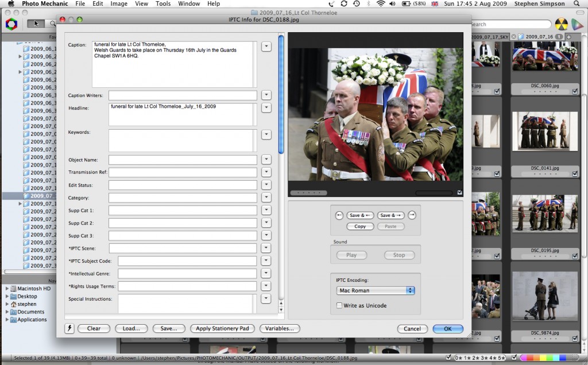Click the Time Machine clock icon
The image size is (588, 365).
(x=356, y=4)
